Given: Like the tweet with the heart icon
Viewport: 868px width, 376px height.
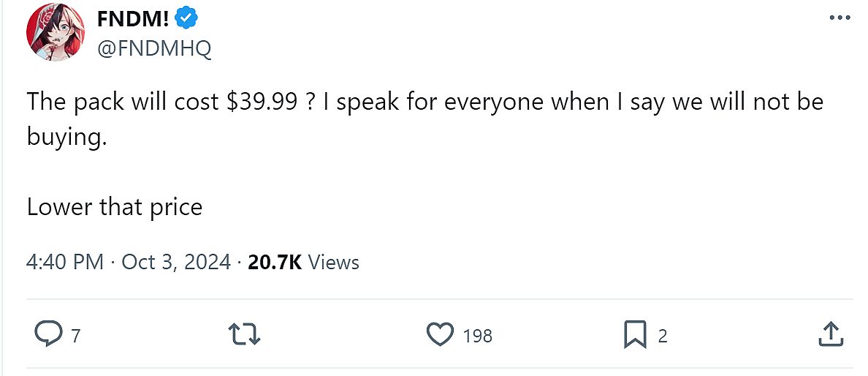Looking at the screenshot, I should click(440, 336).
